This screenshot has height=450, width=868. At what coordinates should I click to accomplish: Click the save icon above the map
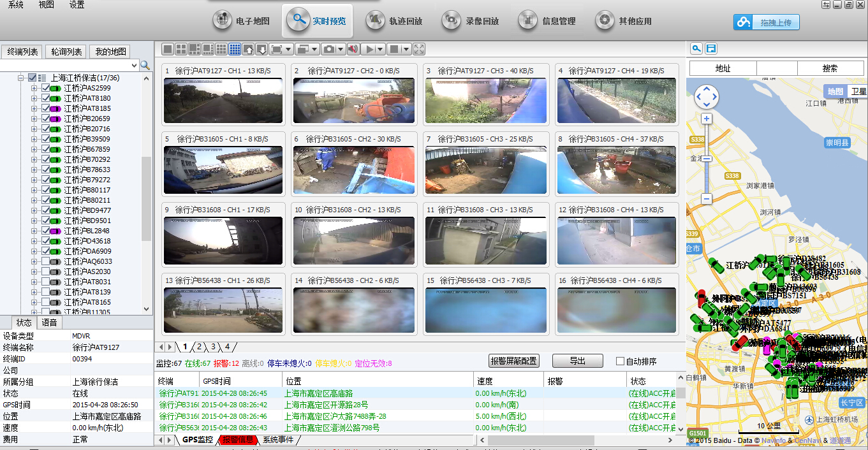[x=710, y=48]
